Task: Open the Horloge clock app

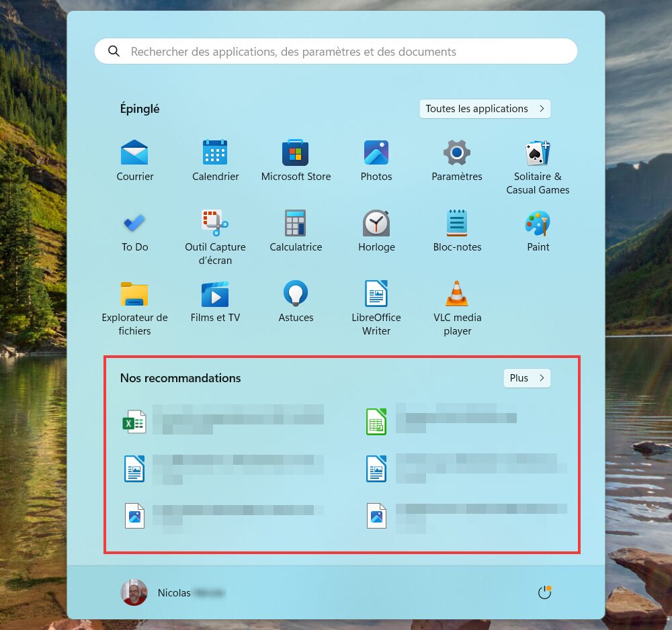Action: pyautogui.click(x=376, y=231)
